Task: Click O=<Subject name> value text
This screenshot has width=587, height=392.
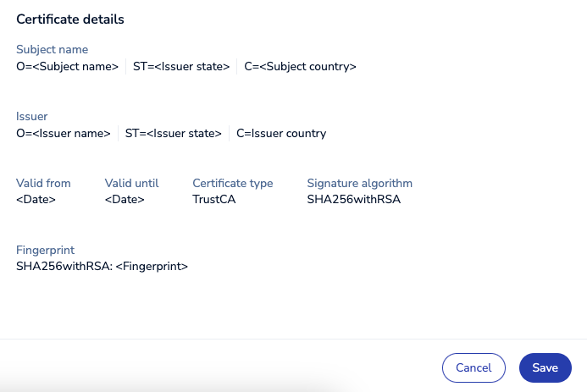Action: (x=68, y=66)
